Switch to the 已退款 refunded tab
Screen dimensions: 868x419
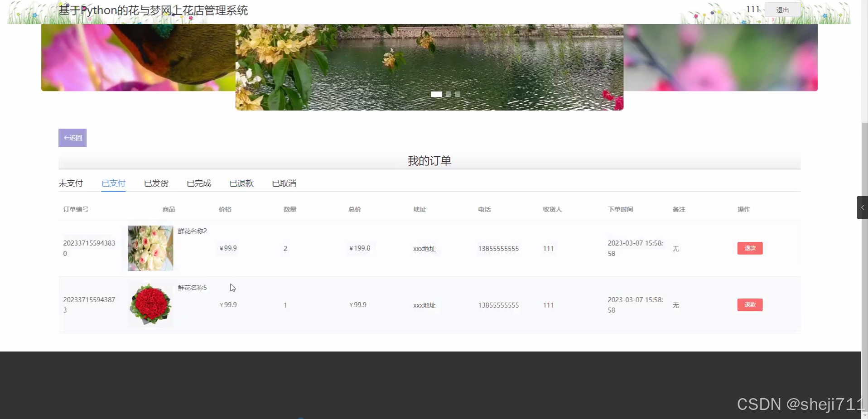(241, 183)
